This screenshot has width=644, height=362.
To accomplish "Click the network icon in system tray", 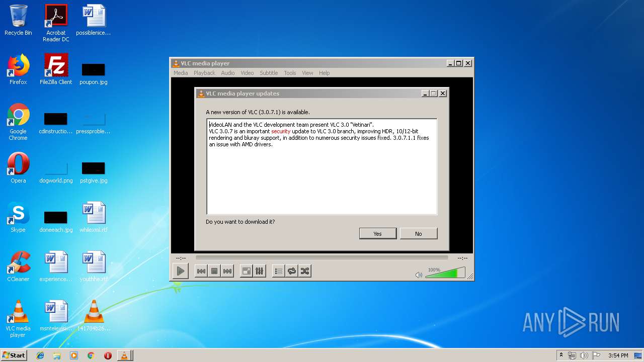I will 572,355.
